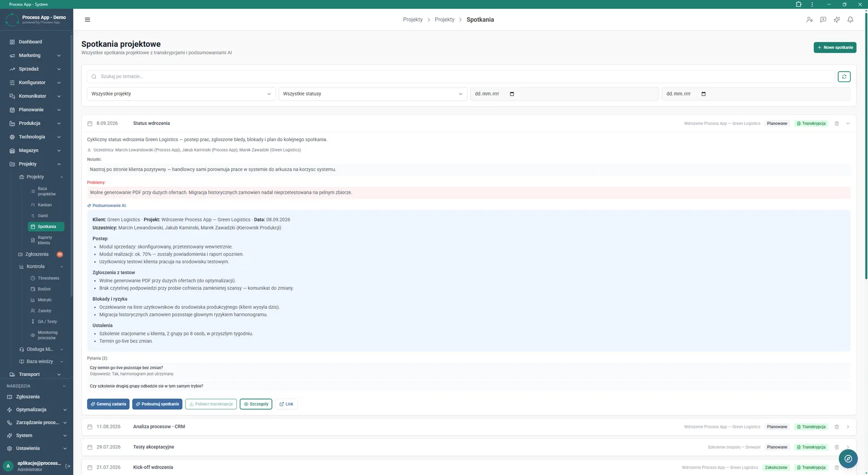
Task: Click the logout icon next to account
Action: coord(68,466)
